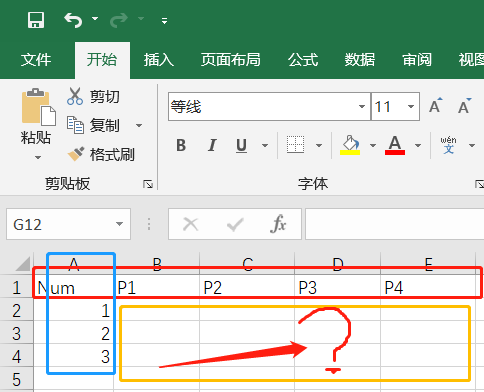
Task: Open Customize Quick Access Toolbar menu
Action: click(164, 21)
